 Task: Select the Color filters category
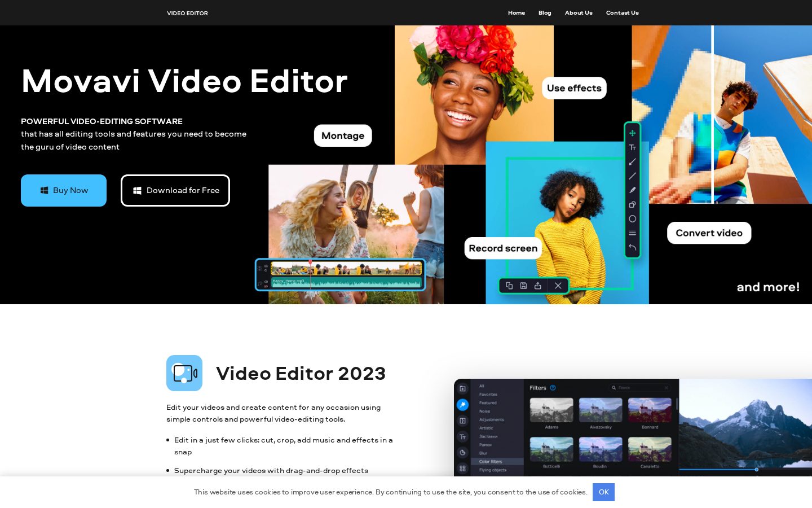tap(497, 462)
